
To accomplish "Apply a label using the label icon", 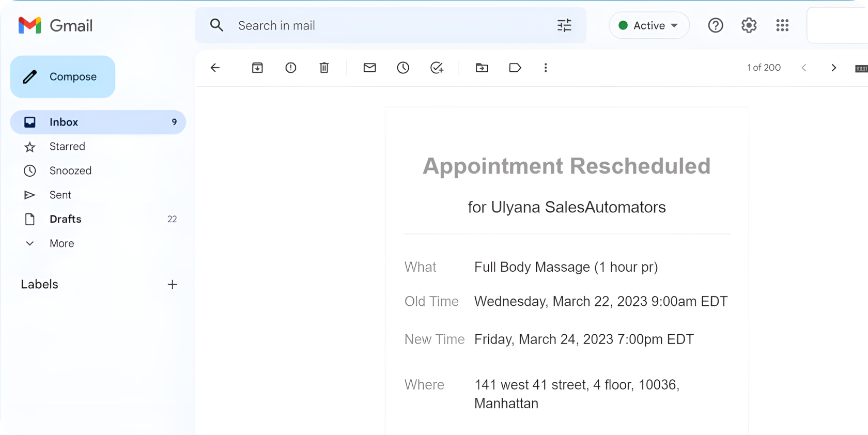I will 515,68.
